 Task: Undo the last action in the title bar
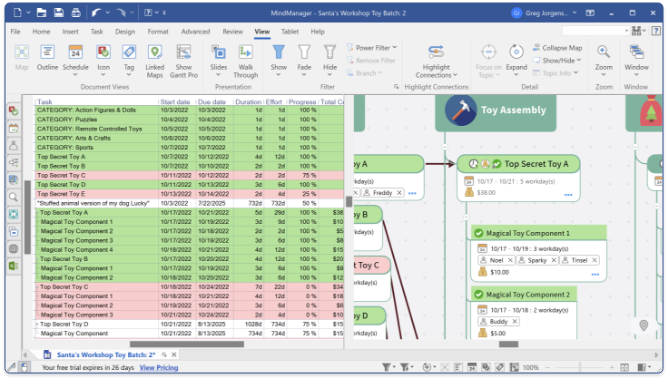pos(96,13)
